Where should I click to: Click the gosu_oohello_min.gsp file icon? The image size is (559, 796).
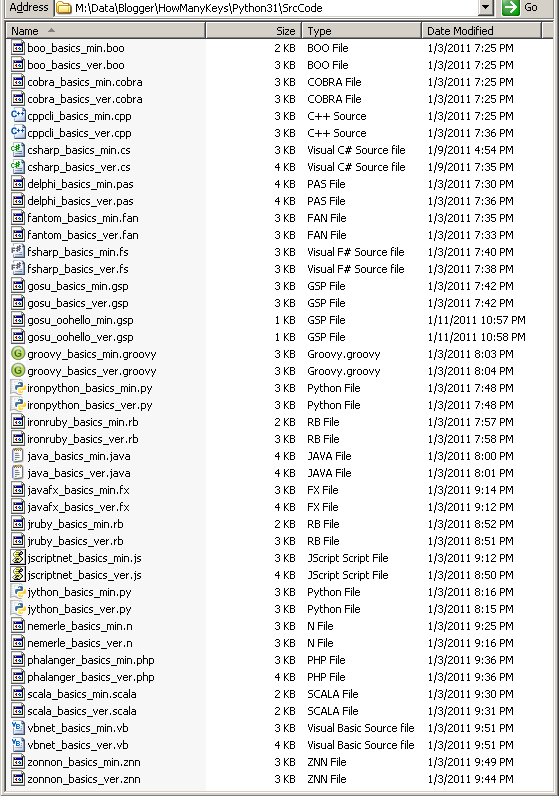(x=18, y=320)
